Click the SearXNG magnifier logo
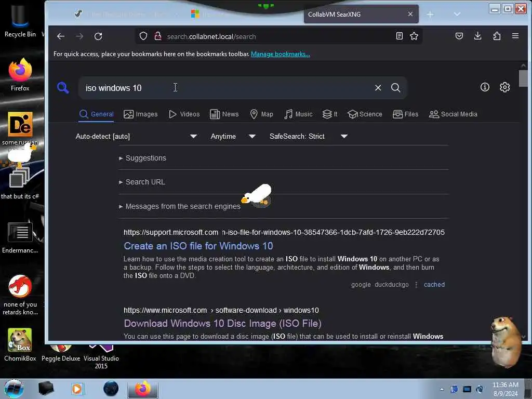The width and height of the screenshot is (532, 399). tap(63, 87)
